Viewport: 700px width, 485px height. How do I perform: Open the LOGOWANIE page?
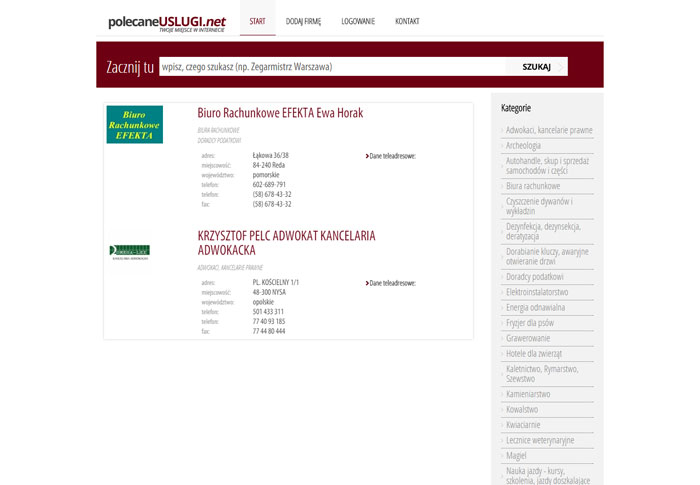pos(358,21)
